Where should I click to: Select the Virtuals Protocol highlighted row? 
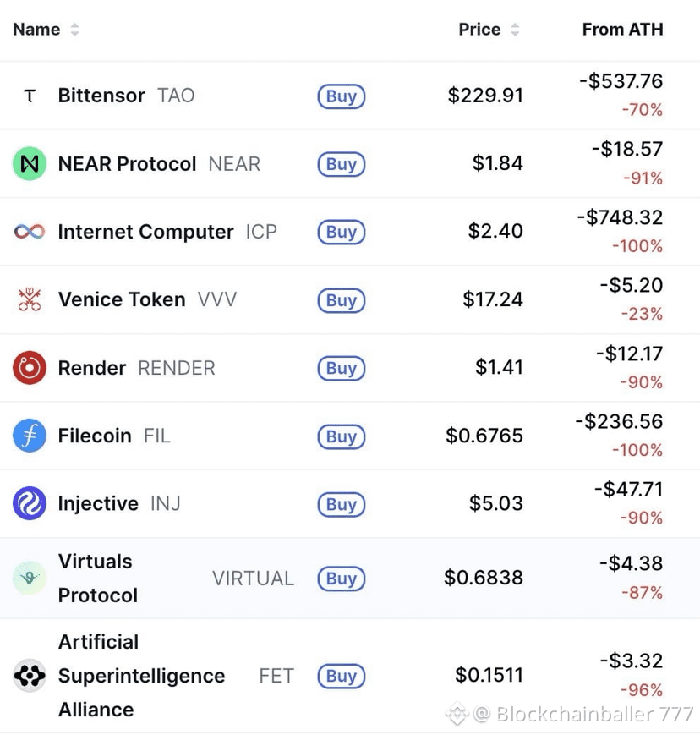click(350, 578)
